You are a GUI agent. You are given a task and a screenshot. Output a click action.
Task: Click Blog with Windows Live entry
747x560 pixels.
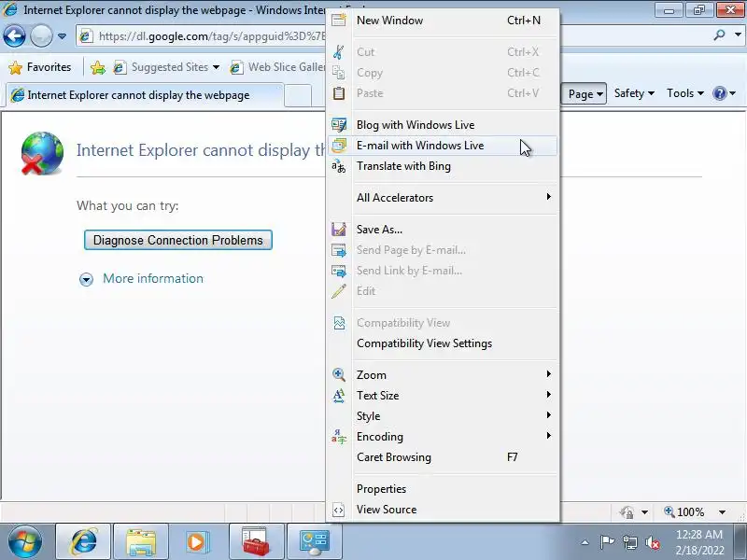pyautogui.click(x=443, y=125)
